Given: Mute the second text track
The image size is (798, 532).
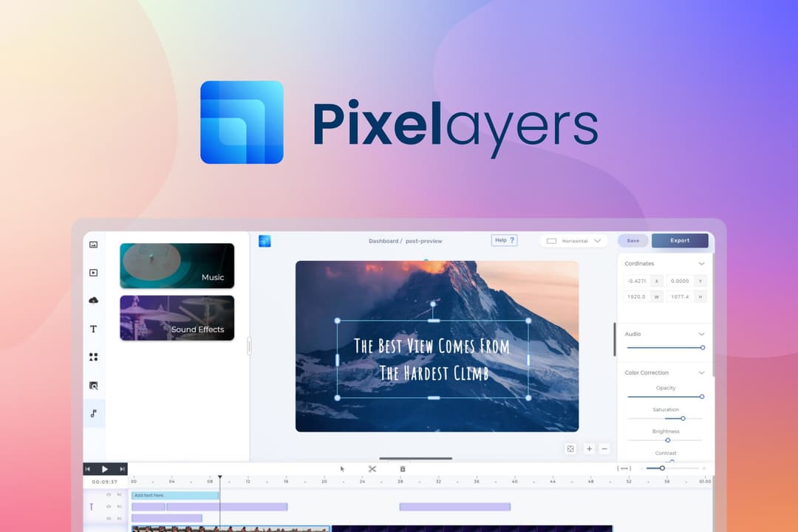Looking at the screenshot, I should [120, 507].
